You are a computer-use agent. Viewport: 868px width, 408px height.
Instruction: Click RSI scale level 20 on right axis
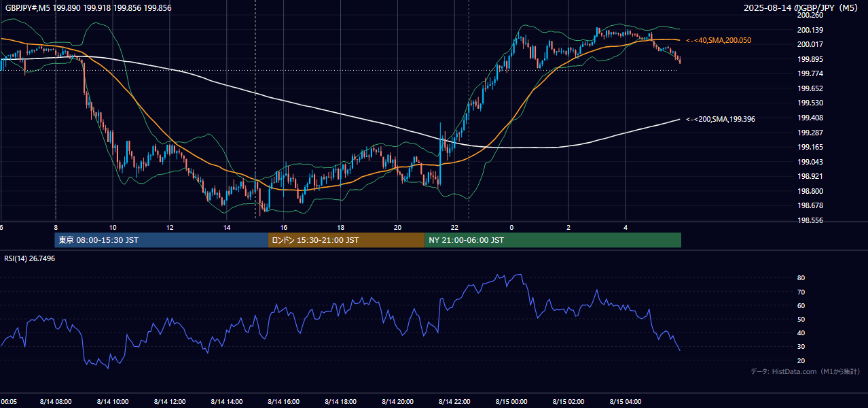801,360
